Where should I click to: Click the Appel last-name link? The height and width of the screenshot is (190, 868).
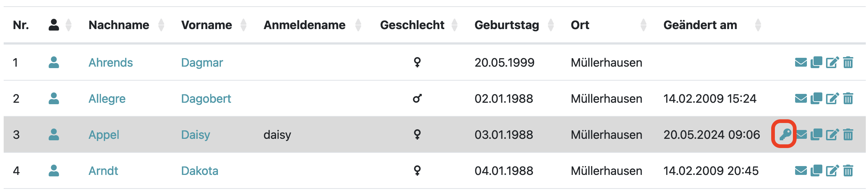tap(104, 135)
